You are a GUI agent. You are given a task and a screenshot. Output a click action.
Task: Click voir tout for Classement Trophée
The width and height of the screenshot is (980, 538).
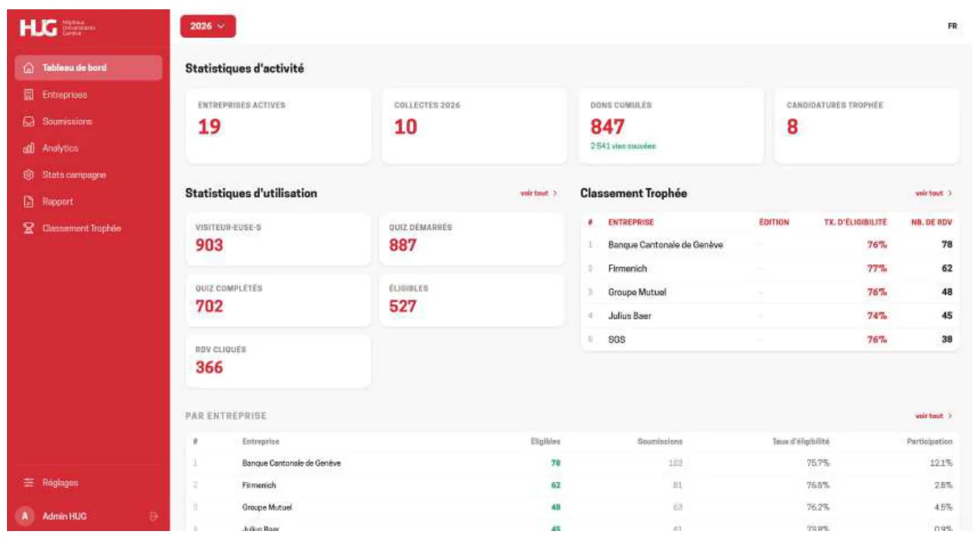point(934,193)
